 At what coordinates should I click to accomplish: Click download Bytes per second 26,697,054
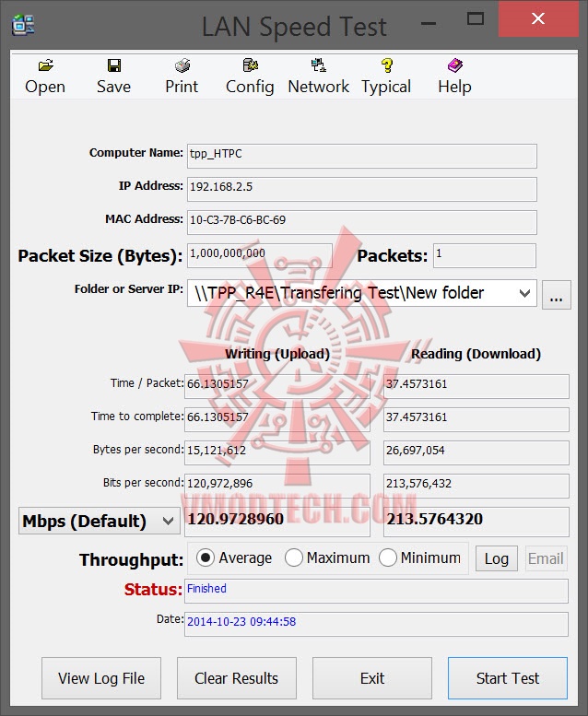[x=476, y=452]
